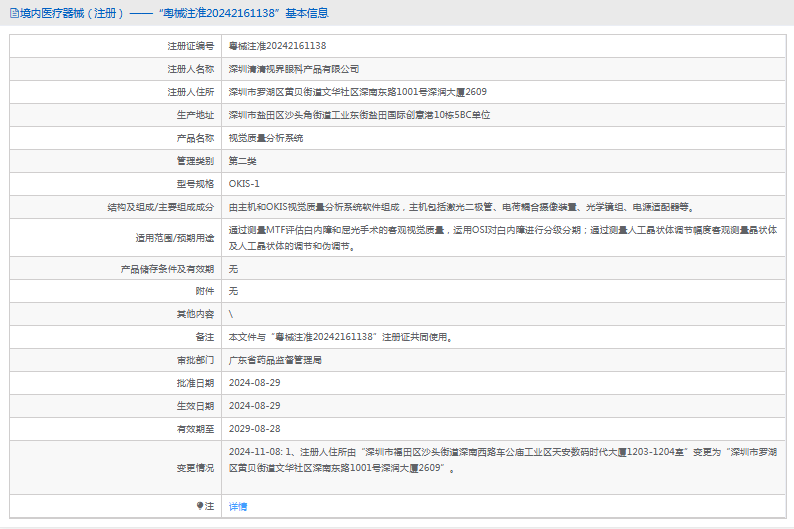
Task: Select 无 value in 附件 row
Action: point(233,291)
